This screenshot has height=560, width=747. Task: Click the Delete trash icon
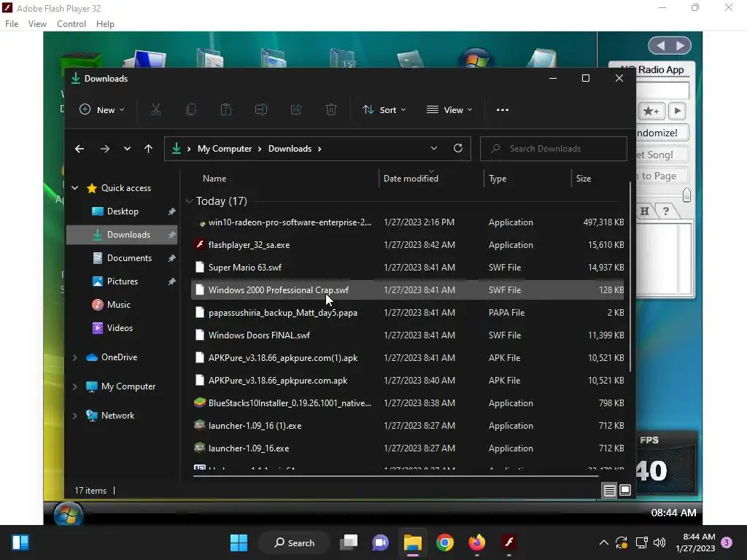click(331, 110)
